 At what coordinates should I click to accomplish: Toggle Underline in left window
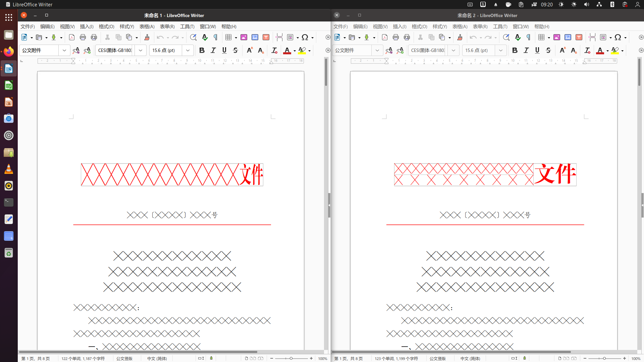coord(224,50)
